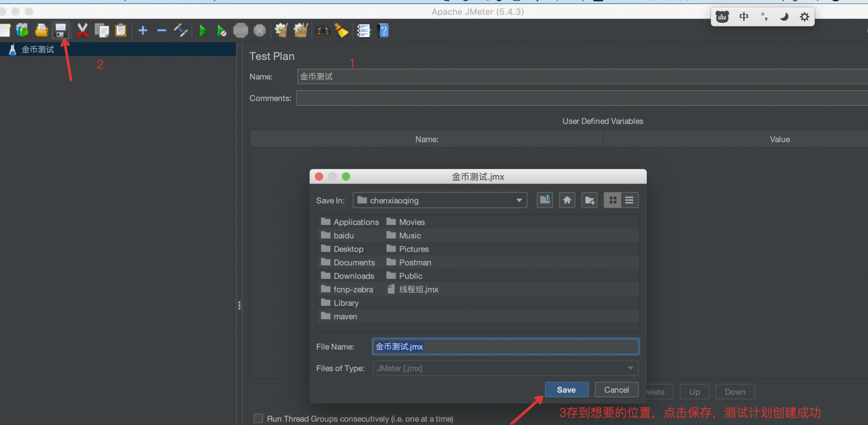Click Cancel in the save dialog

point(617,390)
